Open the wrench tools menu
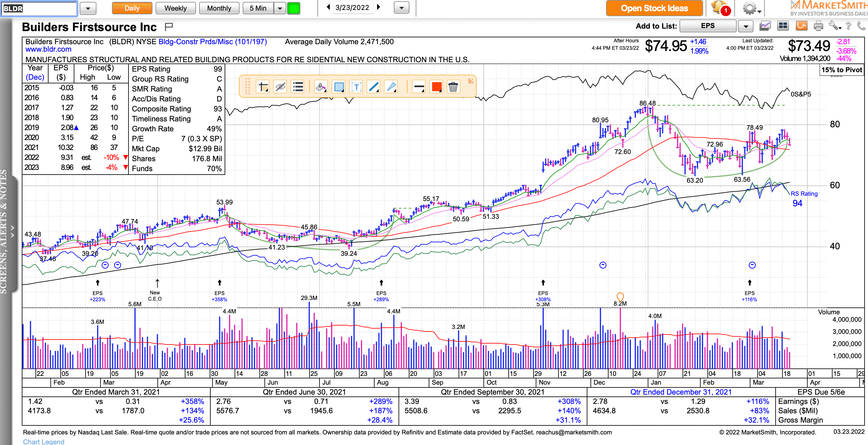 click(x=835, y=26)
